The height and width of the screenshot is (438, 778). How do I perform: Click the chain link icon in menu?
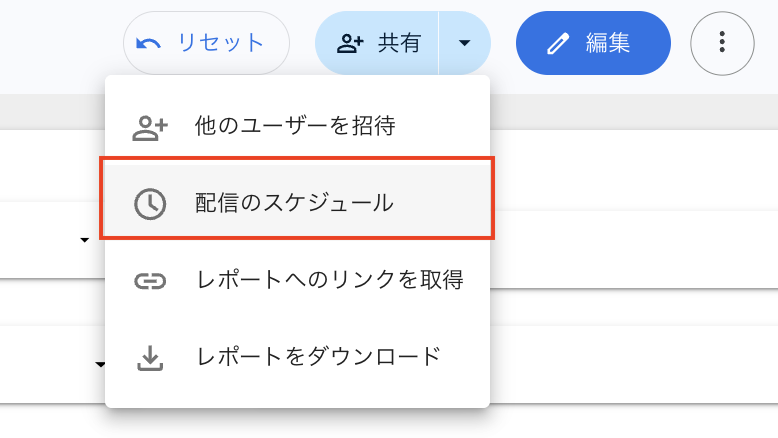(x=150, y=280)
